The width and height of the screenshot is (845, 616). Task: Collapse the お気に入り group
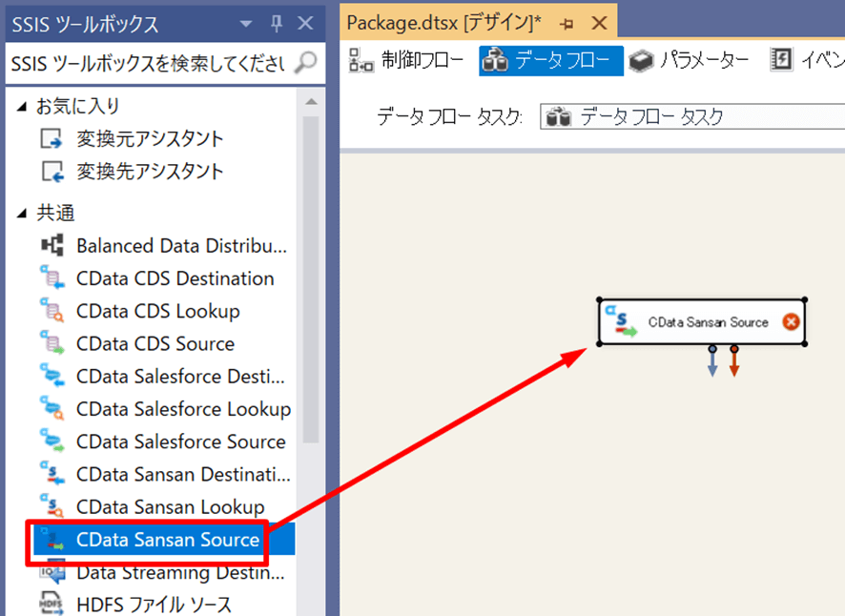point(22,107)
